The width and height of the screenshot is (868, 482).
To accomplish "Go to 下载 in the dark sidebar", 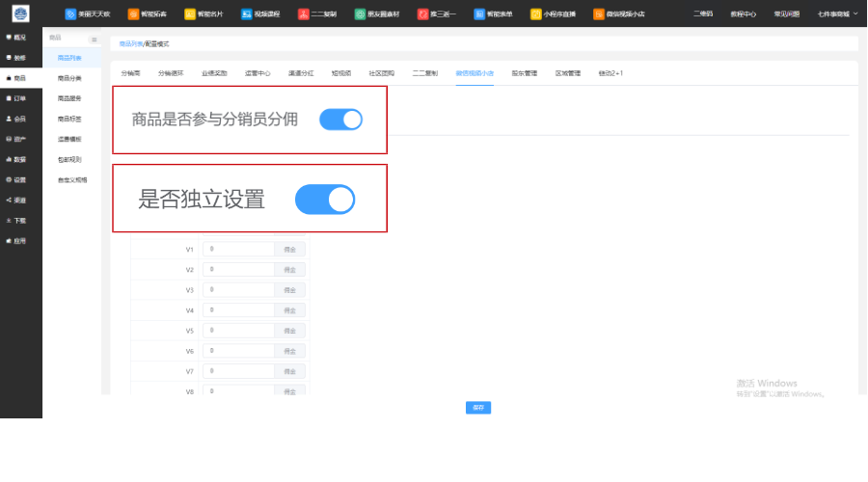I will (16, 220).
